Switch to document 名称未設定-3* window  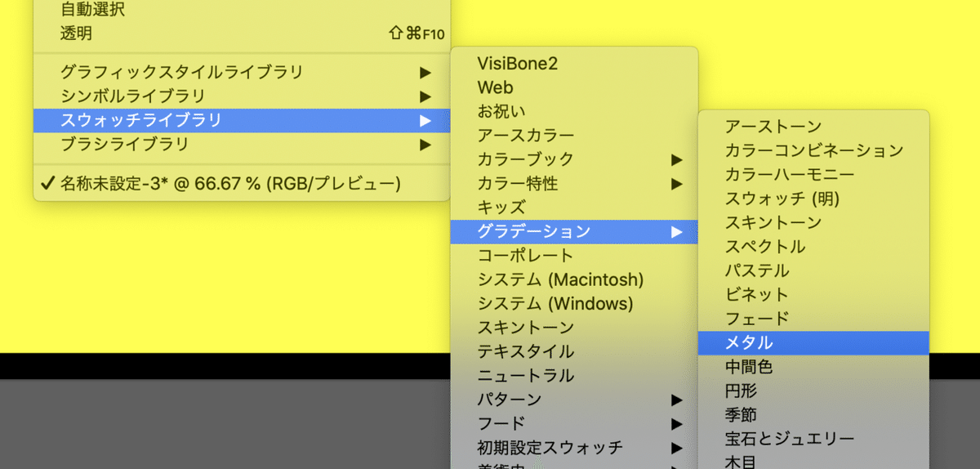coord(242,183)
